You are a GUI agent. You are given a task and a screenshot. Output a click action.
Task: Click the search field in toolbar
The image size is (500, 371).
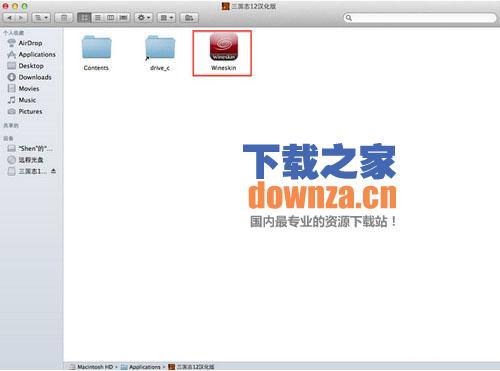pyautogui.click(x=420, y=18)
